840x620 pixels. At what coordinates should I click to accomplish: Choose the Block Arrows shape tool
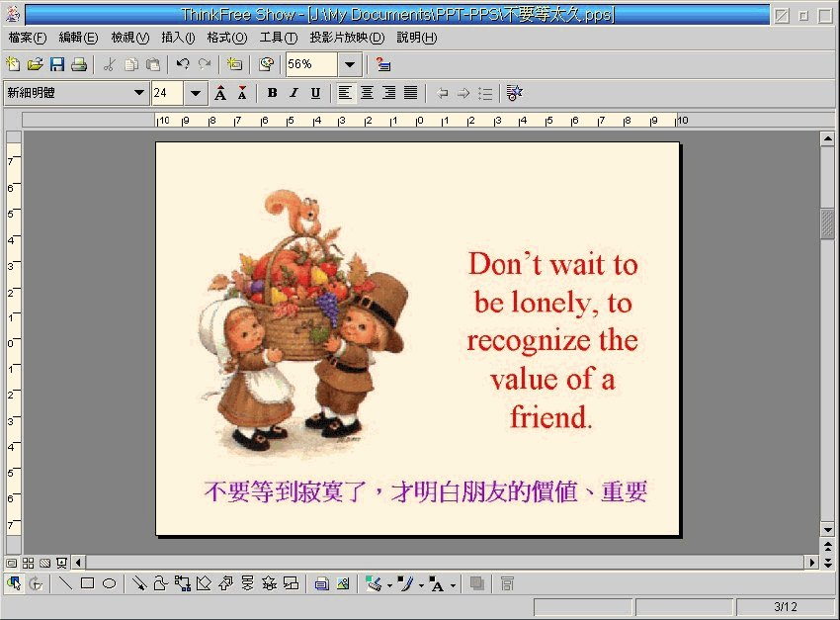coord(225,583)
